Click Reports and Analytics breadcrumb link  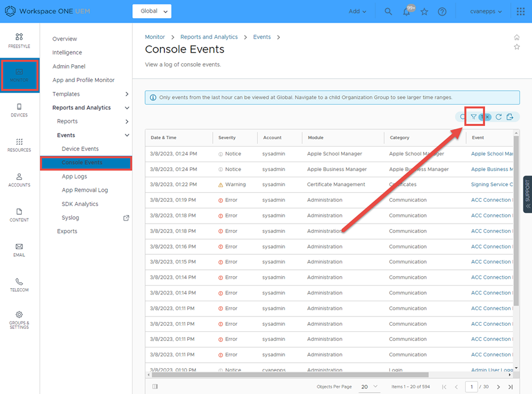click(x=208, y=37)
